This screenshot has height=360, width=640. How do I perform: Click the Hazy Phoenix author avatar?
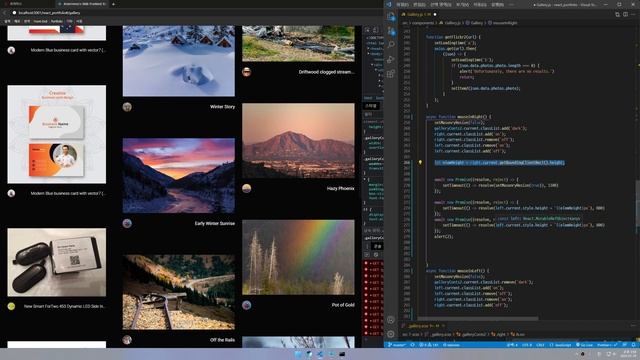tap(247, 188)
